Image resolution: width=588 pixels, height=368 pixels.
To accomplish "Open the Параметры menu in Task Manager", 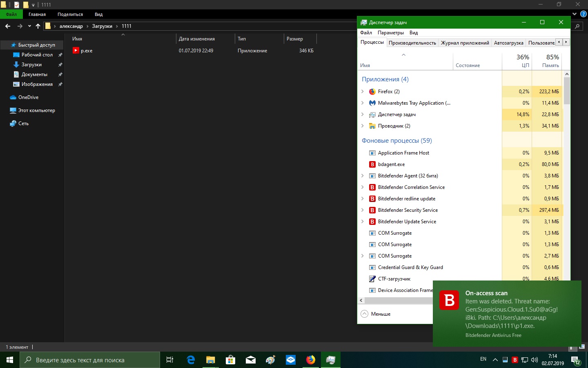I will tap(390, 33).
